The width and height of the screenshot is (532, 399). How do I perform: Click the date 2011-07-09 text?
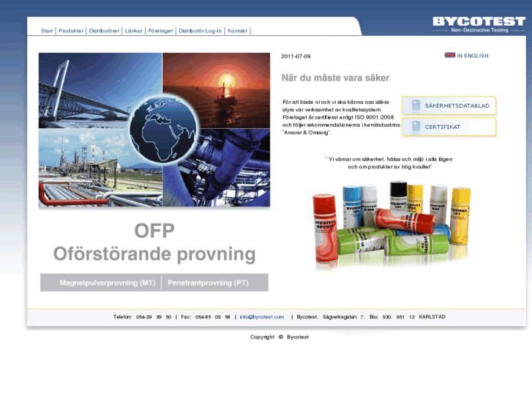296,56
